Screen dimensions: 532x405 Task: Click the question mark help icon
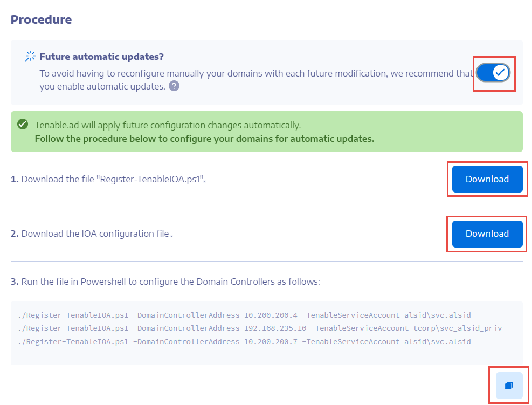174,86
